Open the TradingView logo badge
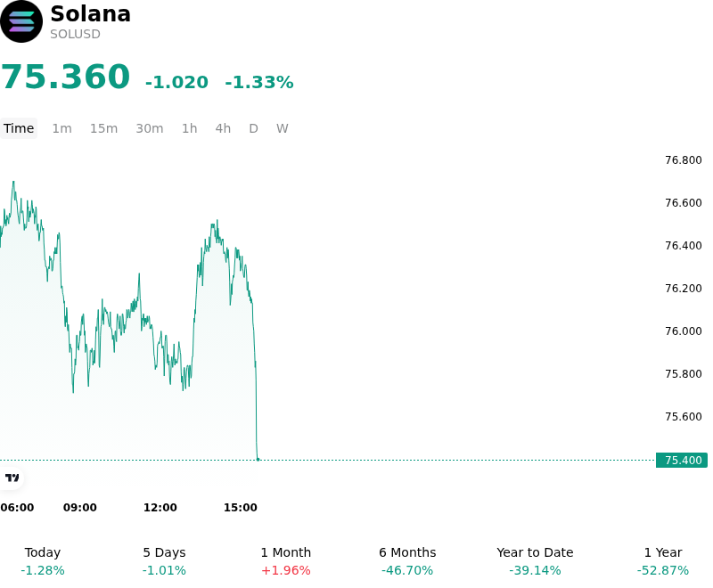 click(12, 478)
